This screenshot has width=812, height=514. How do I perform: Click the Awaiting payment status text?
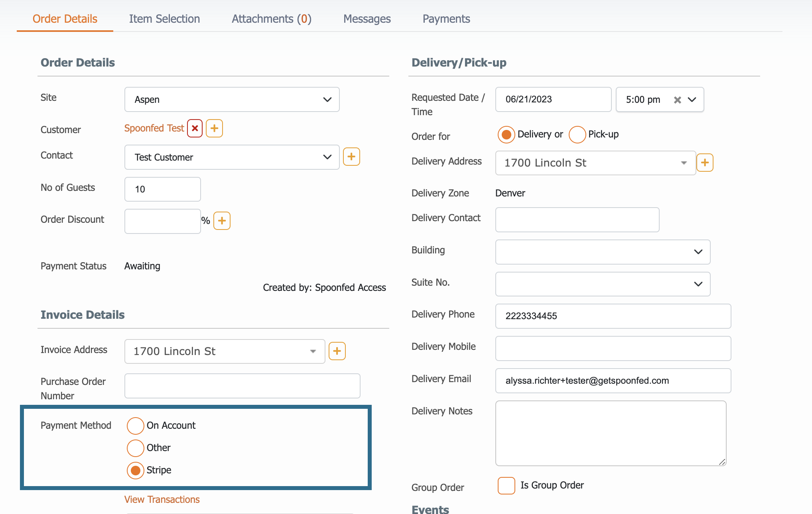coord(142,266)
